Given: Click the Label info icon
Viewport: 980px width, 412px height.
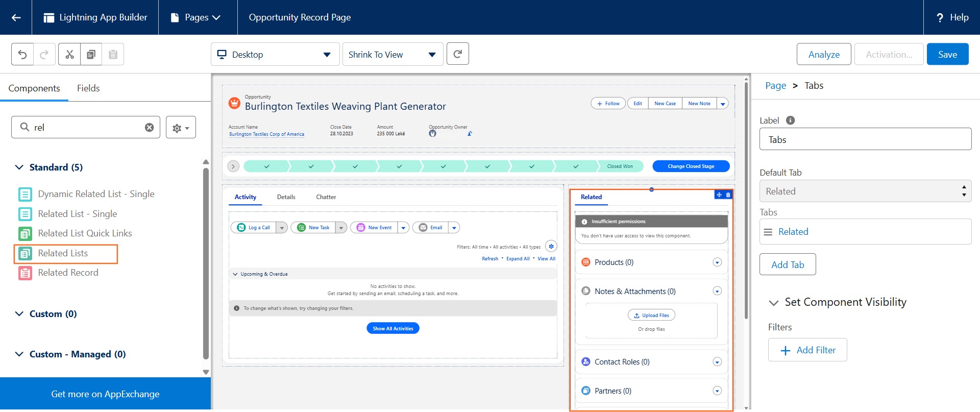Looking at the screenshot, I should click(x=790, y=120).
